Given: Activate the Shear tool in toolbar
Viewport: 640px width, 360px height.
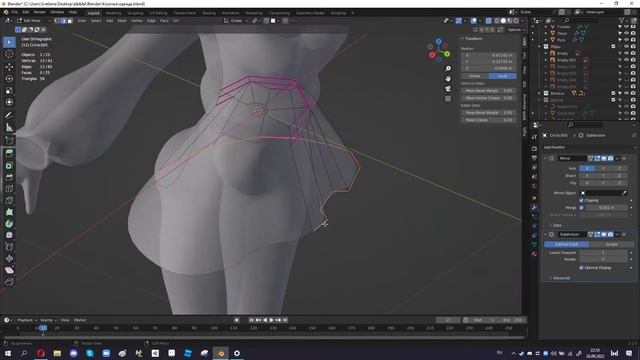Looking at the screenshot, I should pos(9,270).
